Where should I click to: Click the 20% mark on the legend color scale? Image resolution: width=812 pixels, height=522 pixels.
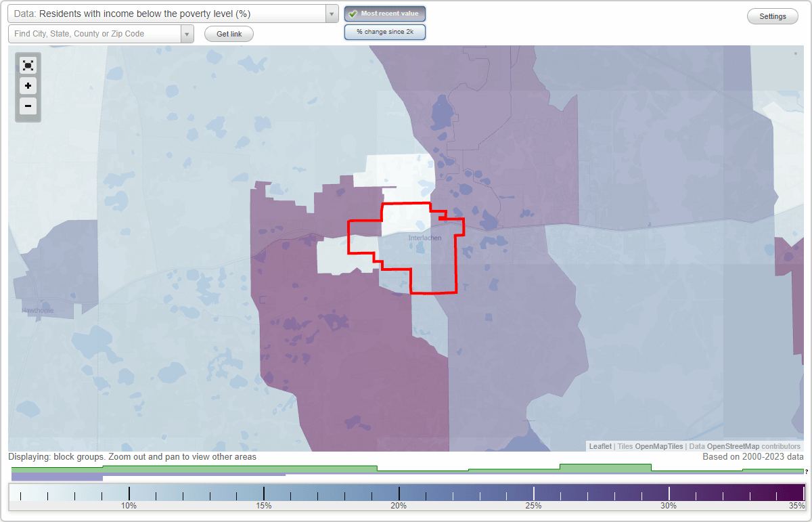point(399,492)
